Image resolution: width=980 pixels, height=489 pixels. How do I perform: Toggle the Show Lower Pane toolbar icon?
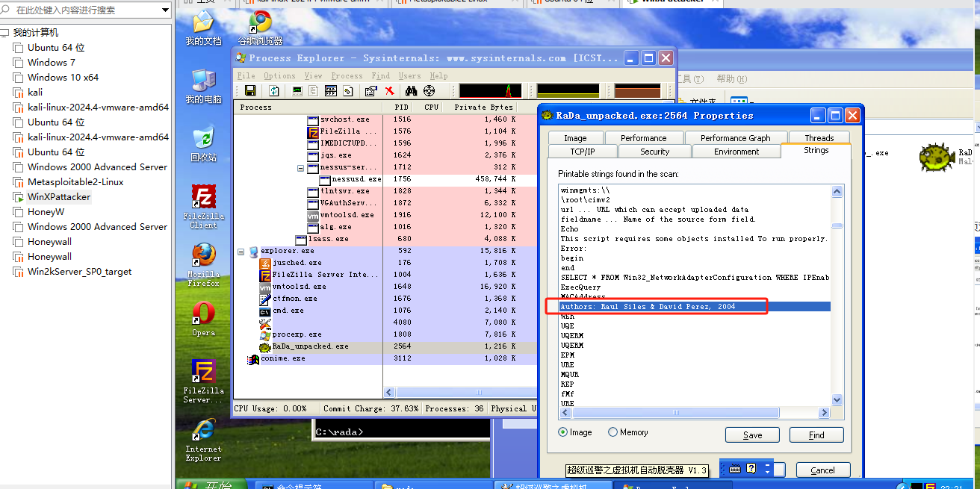pos(331,91)
